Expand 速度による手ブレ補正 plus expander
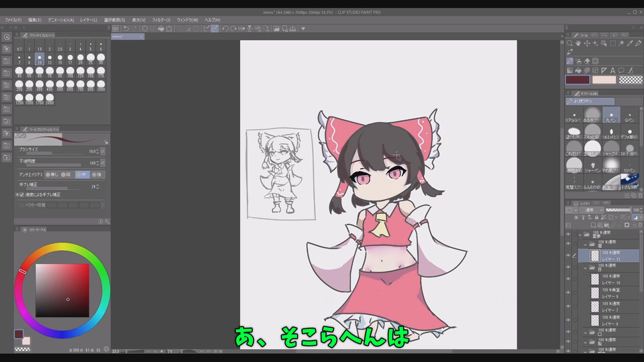 point(17,194)
